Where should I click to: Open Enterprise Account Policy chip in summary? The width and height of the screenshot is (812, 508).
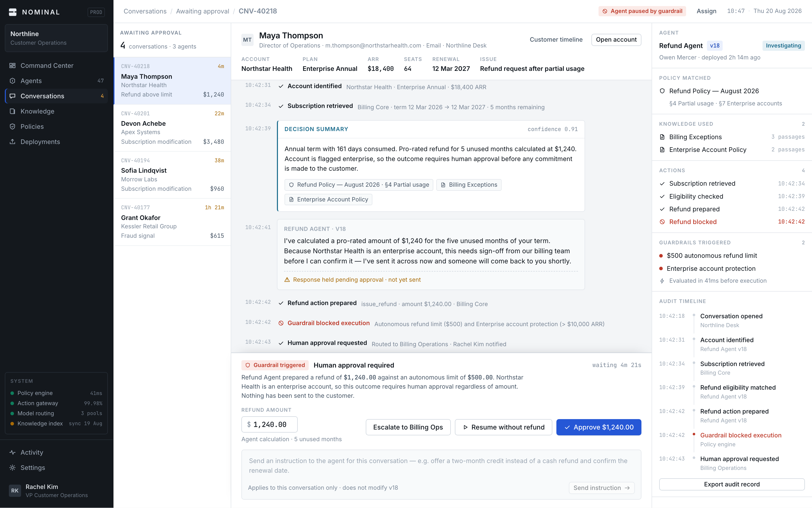[328, 200]
